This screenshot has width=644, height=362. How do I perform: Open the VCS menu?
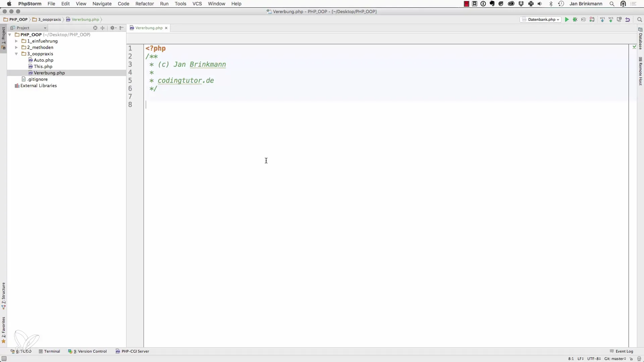pyautogui.click(x=197, y=4)
